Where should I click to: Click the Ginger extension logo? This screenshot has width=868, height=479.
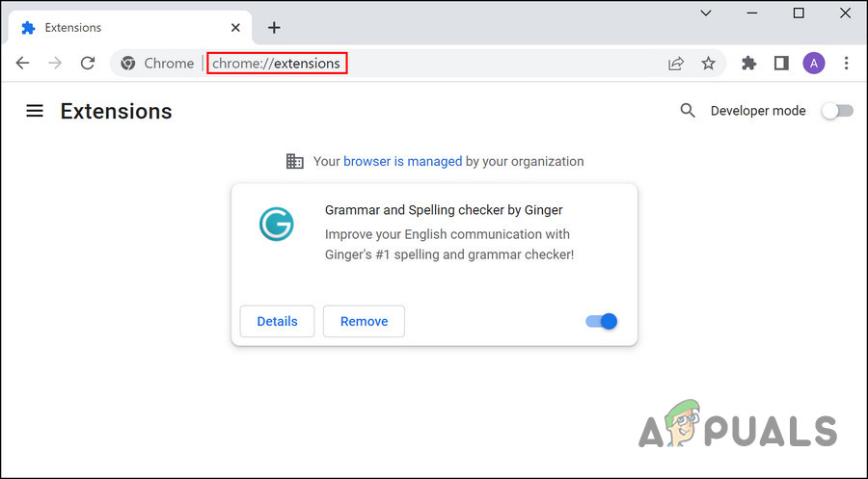pyautogui.click(x=276, y=224)
